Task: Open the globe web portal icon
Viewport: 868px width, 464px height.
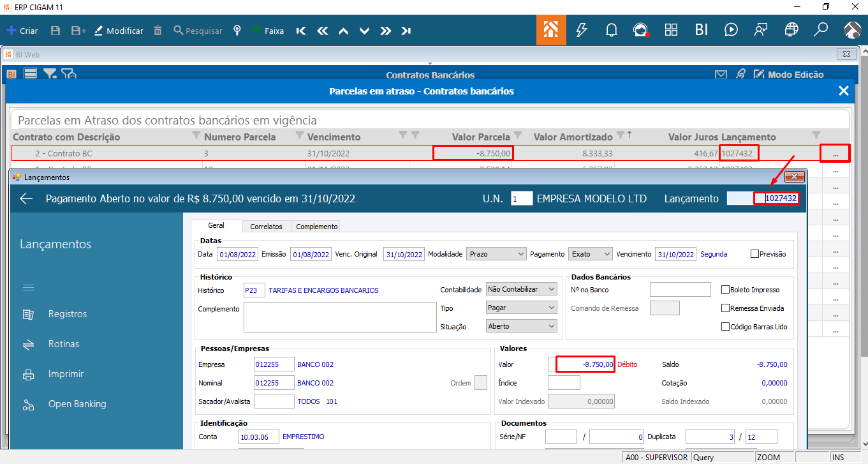Action: [x=791, y=30]
